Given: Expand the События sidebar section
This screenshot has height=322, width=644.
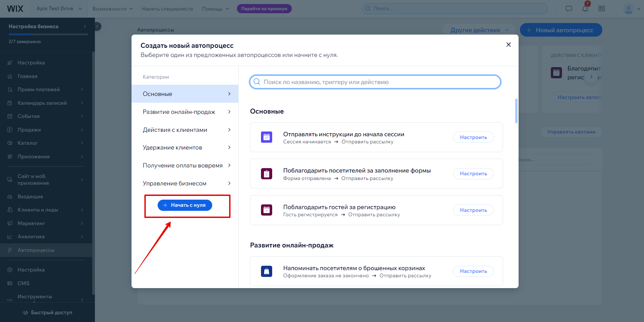Looking at the screenshot, I should tap(46, 116).
